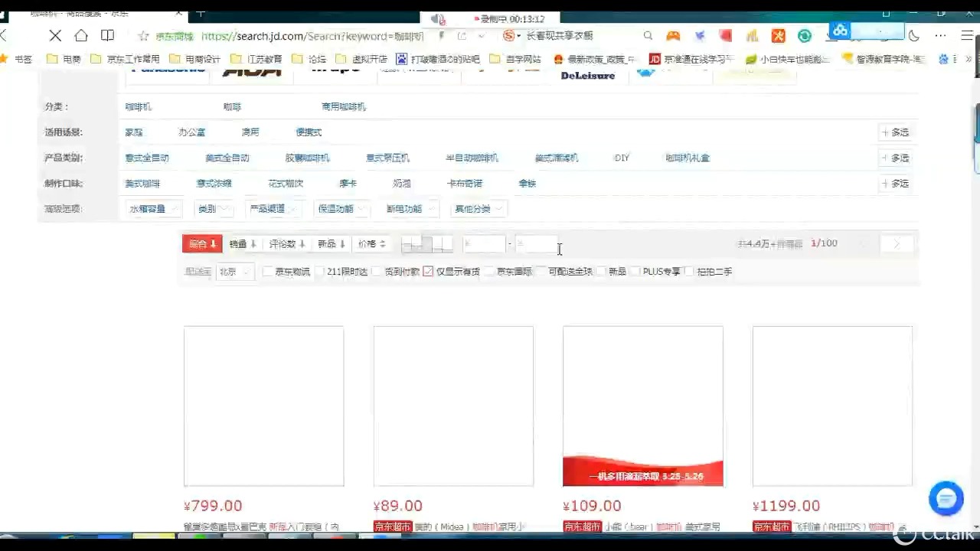Image resolution: width=980 pixels, height=551 pixels.
Task: Click the lightning speed-mode icon in address bar
Action: click(x=442, y=36)
